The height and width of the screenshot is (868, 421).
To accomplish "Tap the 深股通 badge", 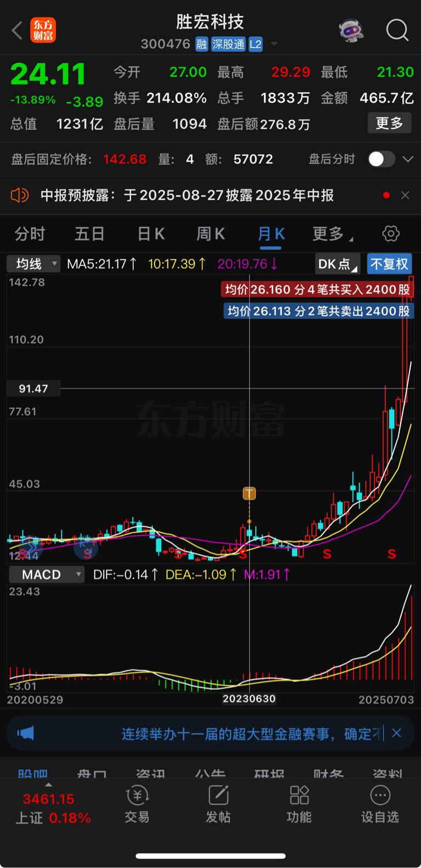I will click(228, 44).
